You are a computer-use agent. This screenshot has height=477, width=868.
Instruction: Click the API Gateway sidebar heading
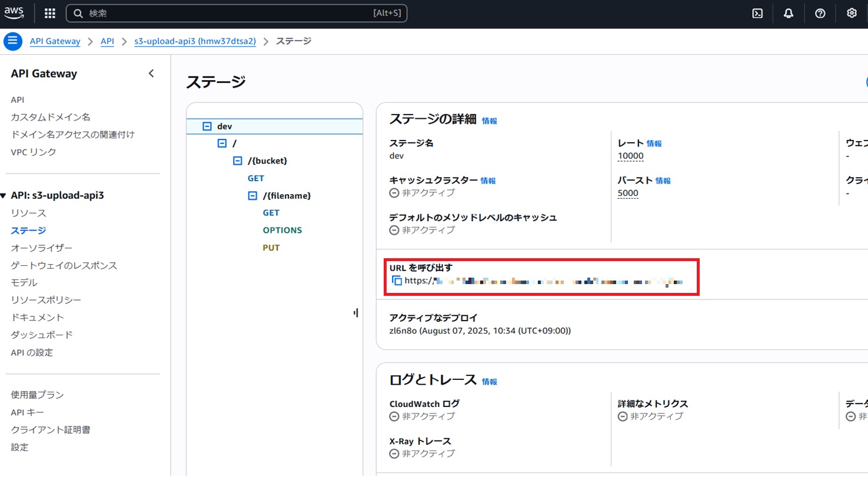point(44,74)
